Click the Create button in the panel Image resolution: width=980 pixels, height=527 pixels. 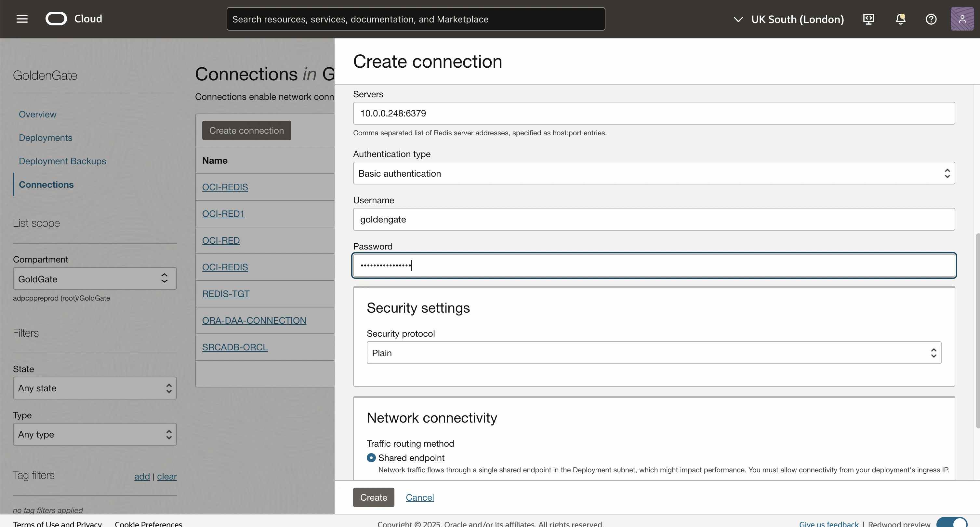pyautogui.click(x=373, y=497)
